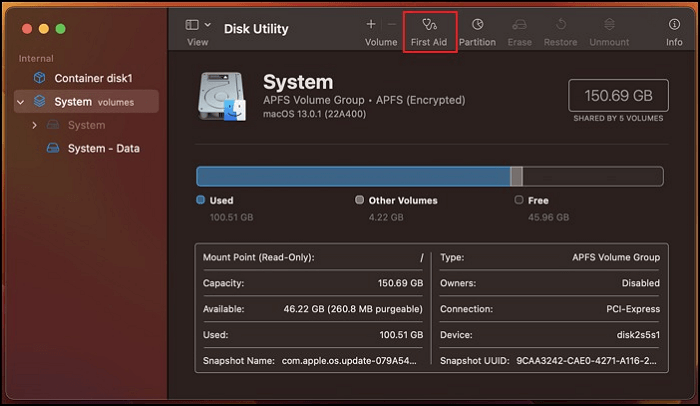The width and height of the screenshot is (700, 406).
Task: Click the large System hard drive image
Action: pyautogui.click(x=222, y=96)
